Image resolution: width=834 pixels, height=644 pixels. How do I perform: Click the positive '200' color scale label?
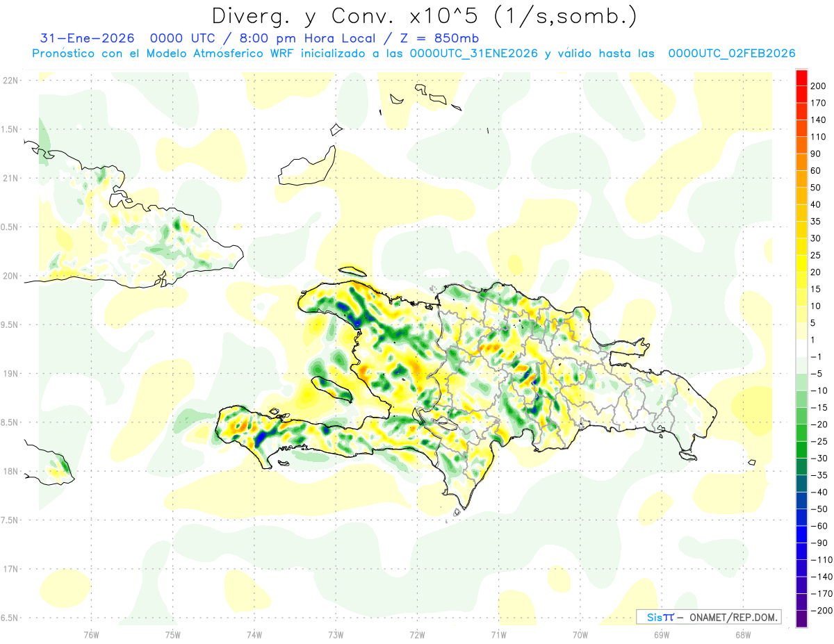click(818, 86)
